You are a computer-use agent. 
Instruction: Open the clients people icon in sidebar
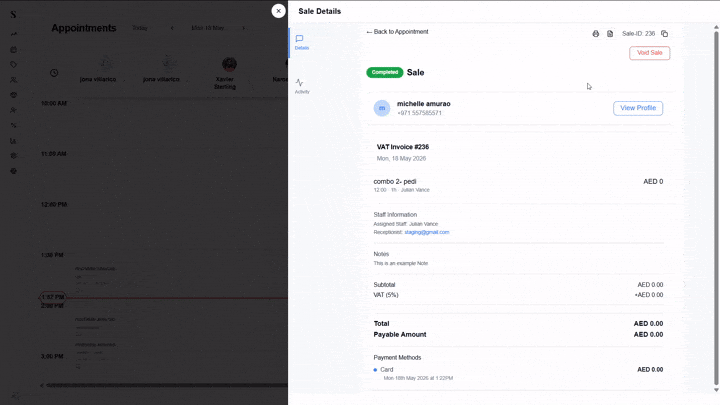pos(14,79)
